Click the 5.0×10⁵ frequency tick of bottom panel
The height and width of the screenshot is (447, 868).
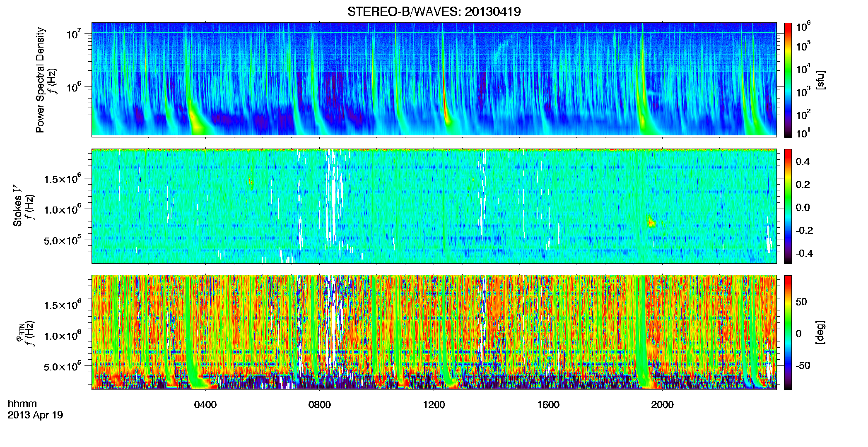pos(63,367)
